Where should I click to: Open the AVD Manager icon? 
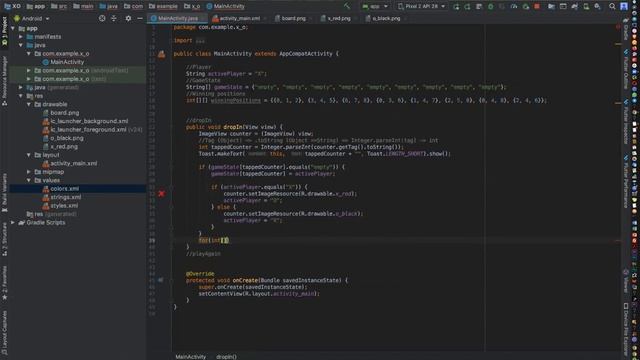[586, 6]
